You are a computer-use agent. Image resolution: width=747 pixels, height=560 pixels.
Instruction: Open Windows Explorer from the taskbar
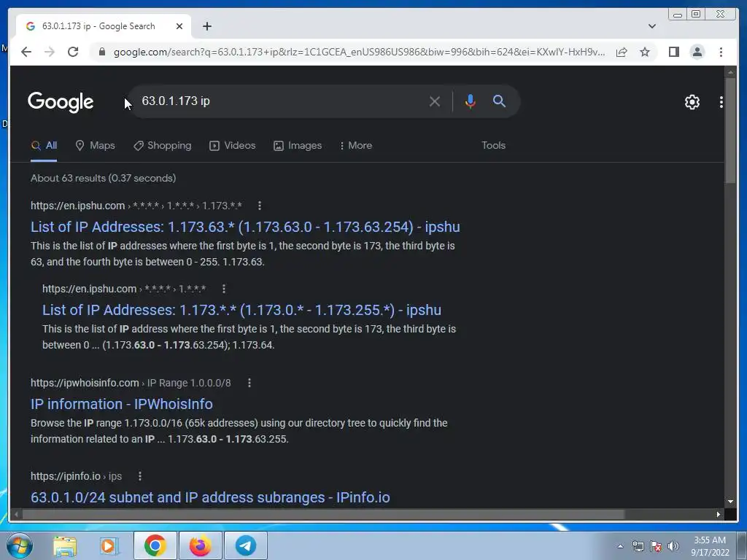65,545
